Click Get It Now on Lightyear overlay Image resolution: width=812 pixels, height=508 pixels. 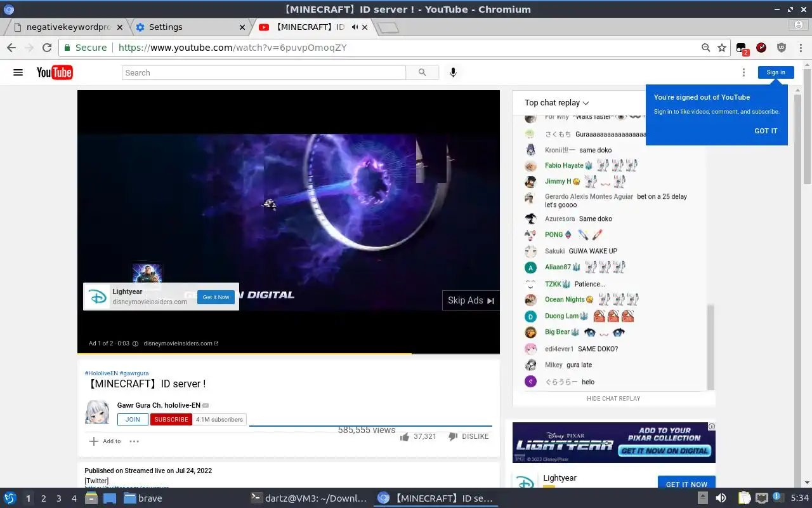point(216,297)
